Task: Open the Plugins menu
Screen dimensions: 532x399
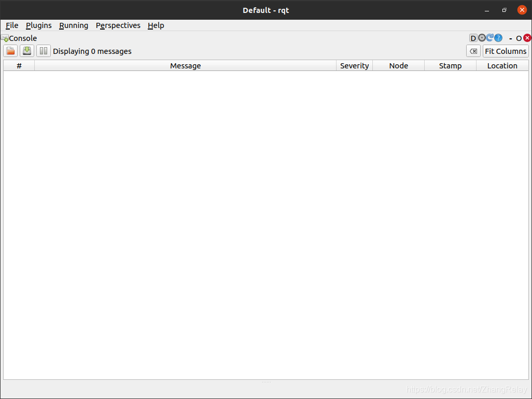Action: click(x=39, y=25)
